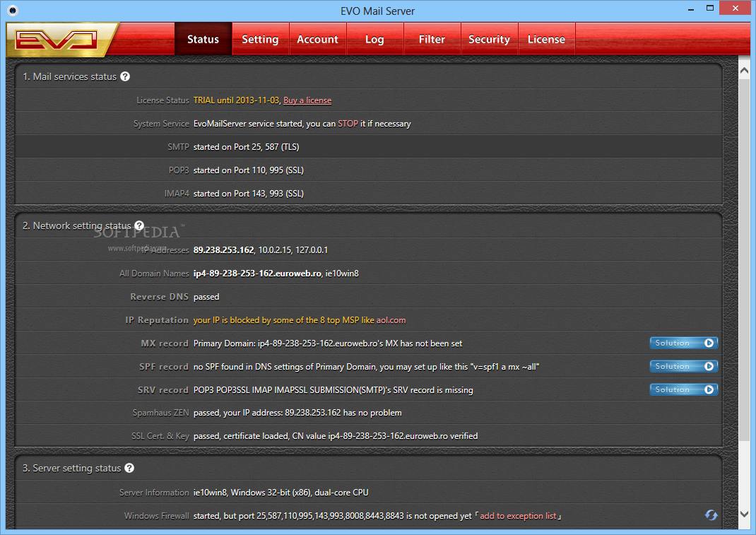
Task: Click Solution button for MX record
Action: click(x=684, y=343)
